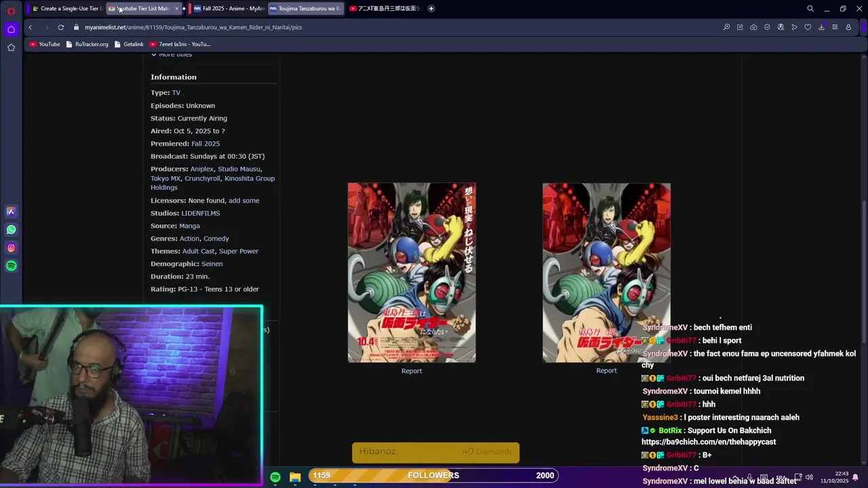This screenshot has height=488, width=868.
Task: Open the RuTracker.org bookmark
Action: tap(87, 44)
